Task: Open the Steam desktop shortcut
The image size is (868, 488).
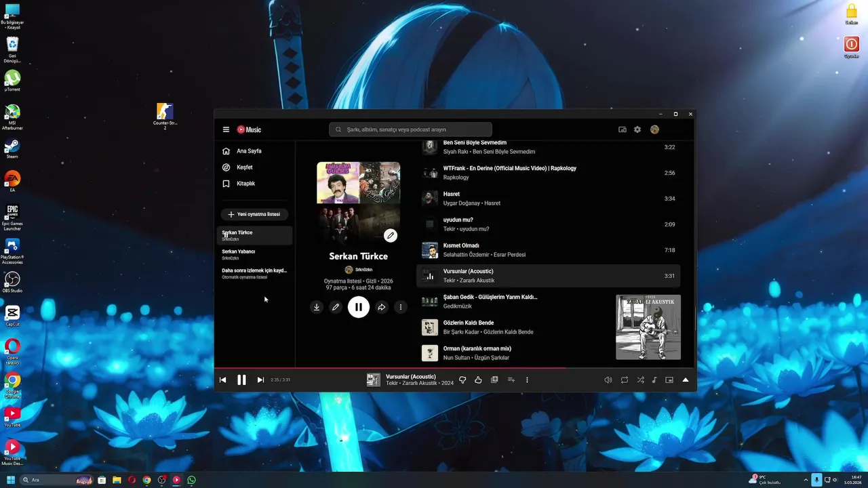Action: (x=12, y=148)
